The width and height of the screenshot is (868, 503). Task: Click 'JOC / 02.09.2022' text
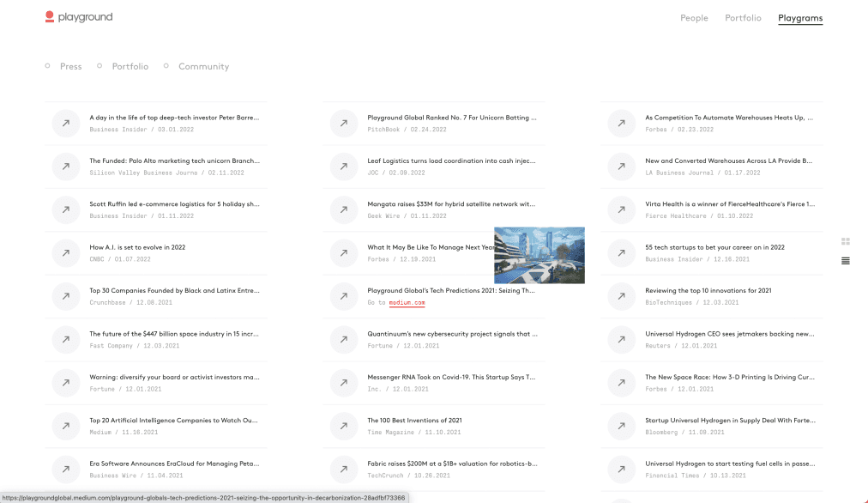396,173
